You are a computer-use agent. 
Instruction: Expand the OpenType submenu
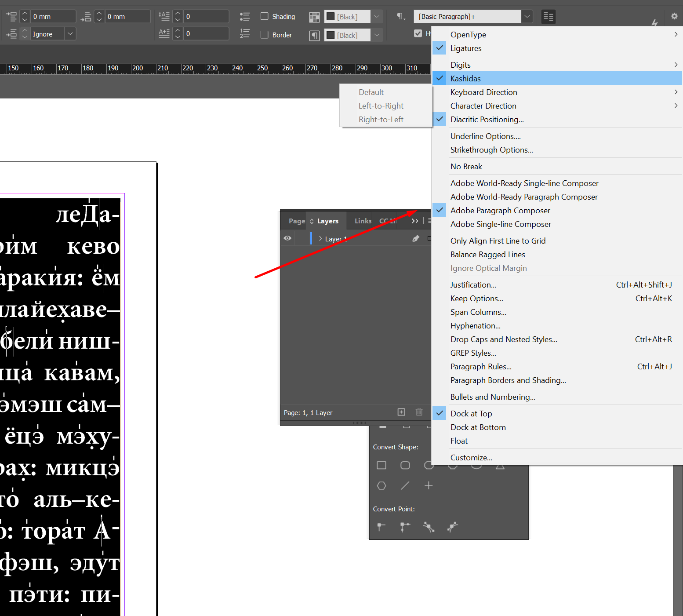click(557, 35)
